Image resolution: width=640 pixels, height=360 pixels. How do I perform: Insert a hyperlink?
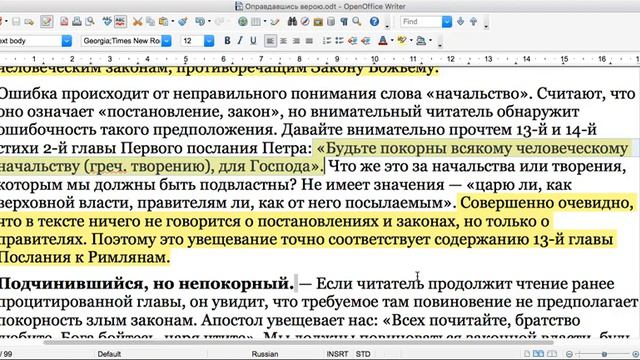pos(243,22)
